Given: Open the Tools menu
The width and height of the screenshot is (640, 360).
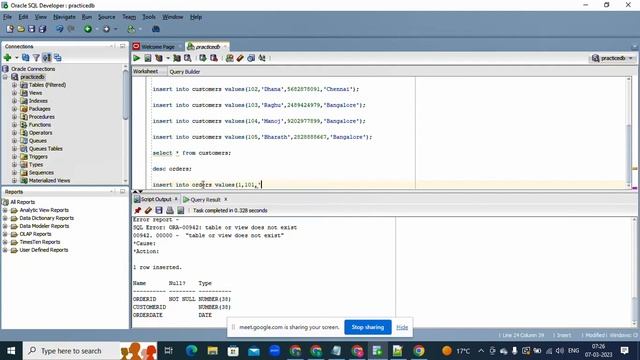Looking at the screenshot, I should pos(149,17).
